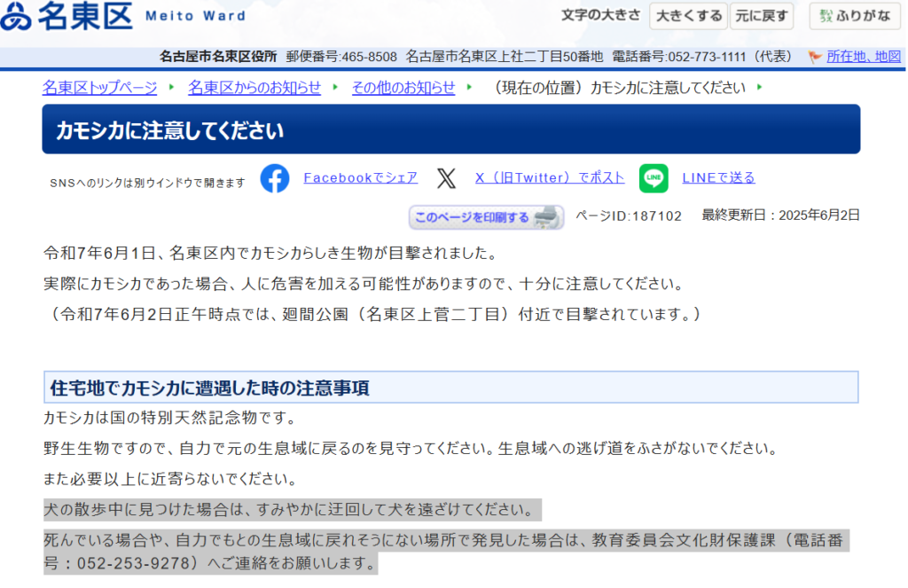908x588 pixels.
Task: Click highlighted line 犬の散歩中に見つけた場合は
Action: pos(293,510)
